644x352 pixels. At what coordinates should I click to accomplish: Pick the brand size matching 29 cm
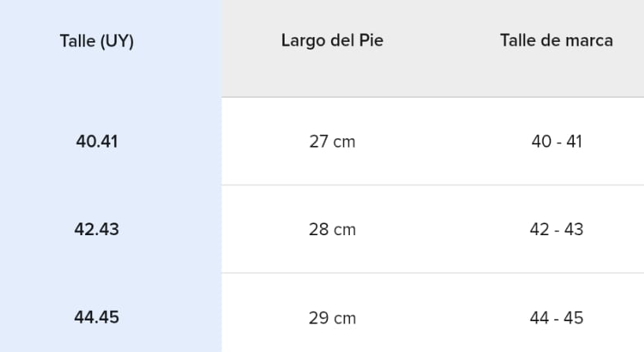point(557,318)
